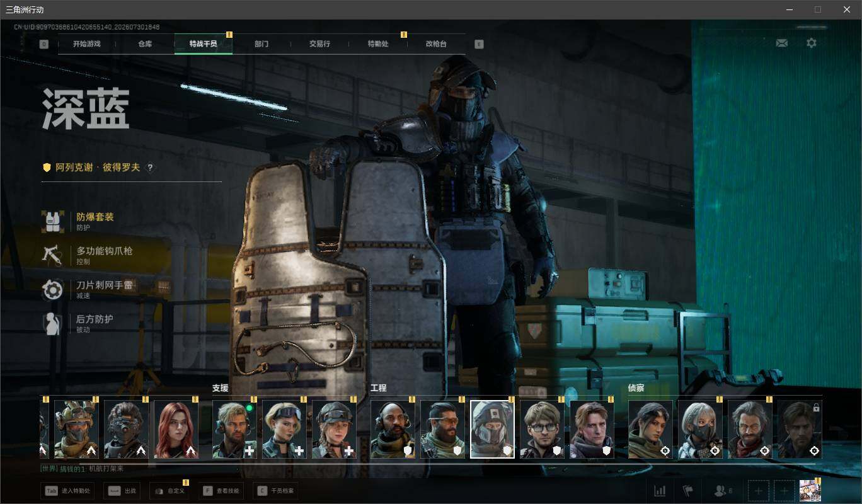The width and height of the screenshot is (862, 504).
Task: Click the 工程 class heading
Action: coord(378,388)
